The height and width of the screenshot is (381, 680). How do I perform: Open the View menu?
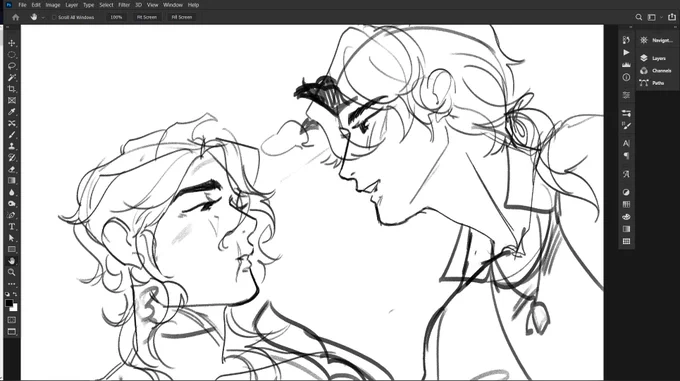[152, 5]
